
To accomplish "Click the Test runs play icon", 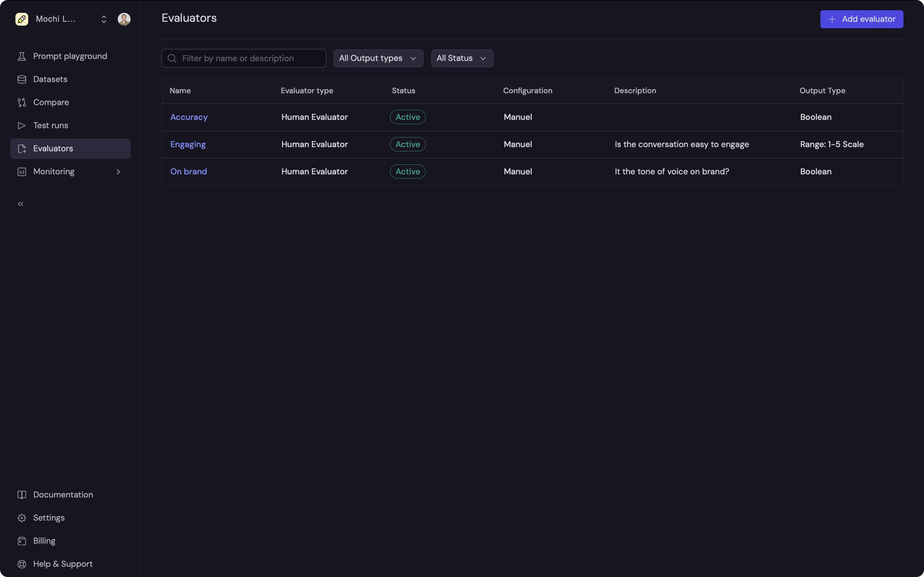I will [x=22, y=126].
